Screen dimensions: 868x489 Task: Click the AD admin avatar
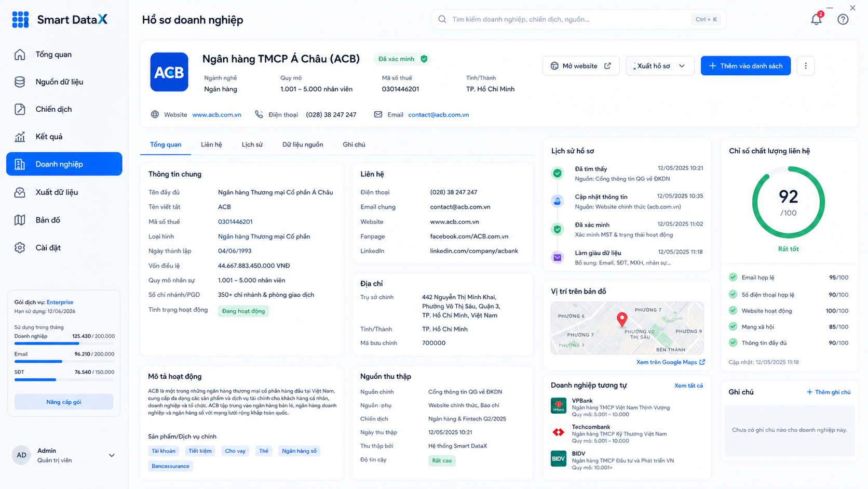coord(21,455)
